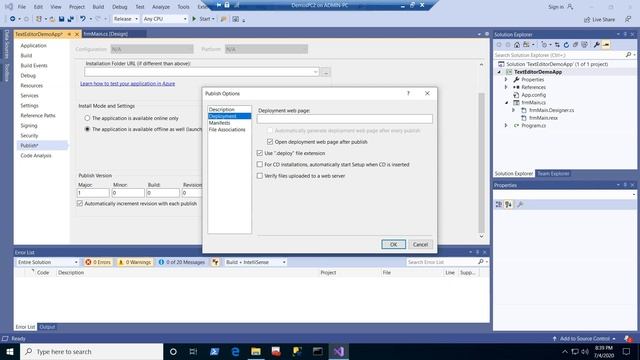Click Categorized icon in Properties panel
The height and width of the screenshot is (360, 640).
tap(498, 204)
